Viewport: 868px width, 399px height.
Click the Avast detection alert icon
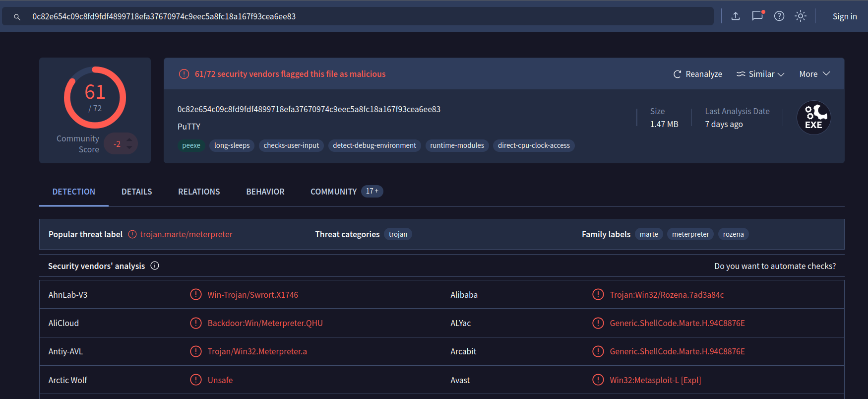click(598, 380)
